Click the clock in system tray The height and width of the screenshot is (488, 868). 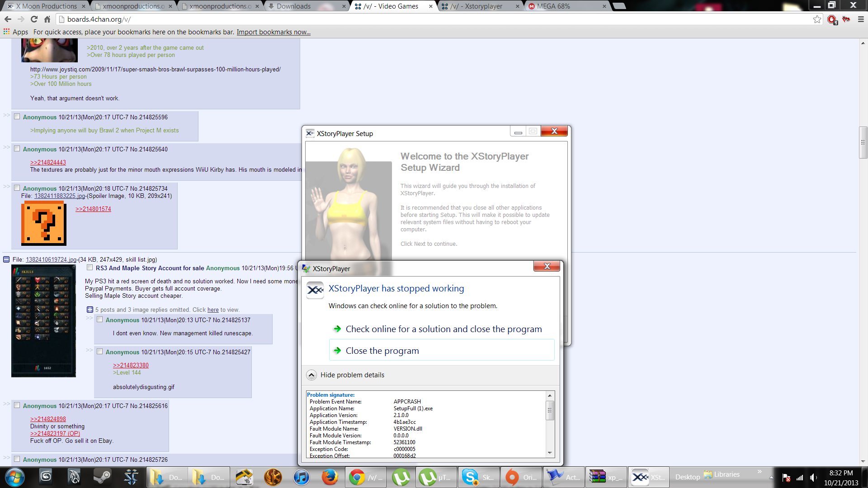841,478
